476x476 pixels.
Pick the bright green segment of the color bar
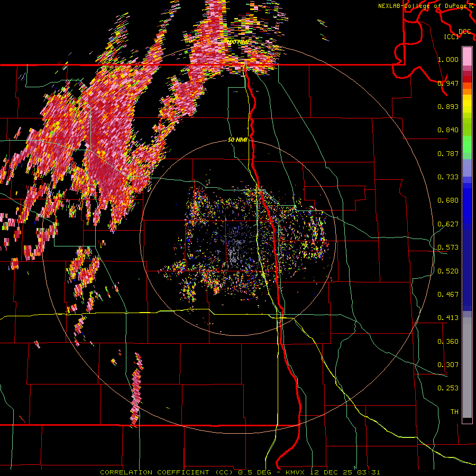(x=467, y=143)
